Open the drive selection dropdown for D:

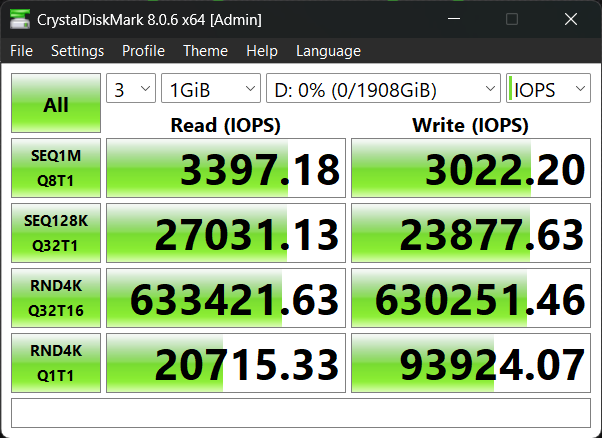[x=382, y=90]
